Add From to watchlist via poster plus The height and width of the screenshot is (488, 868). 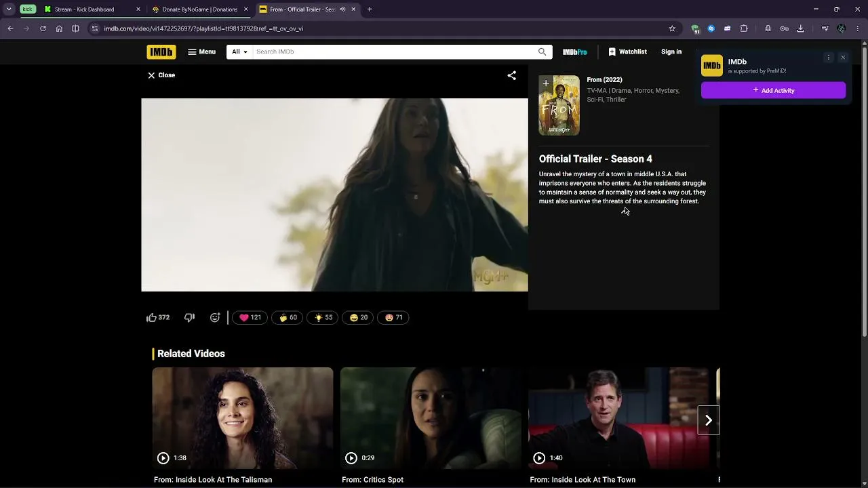(x=546, y=83)
